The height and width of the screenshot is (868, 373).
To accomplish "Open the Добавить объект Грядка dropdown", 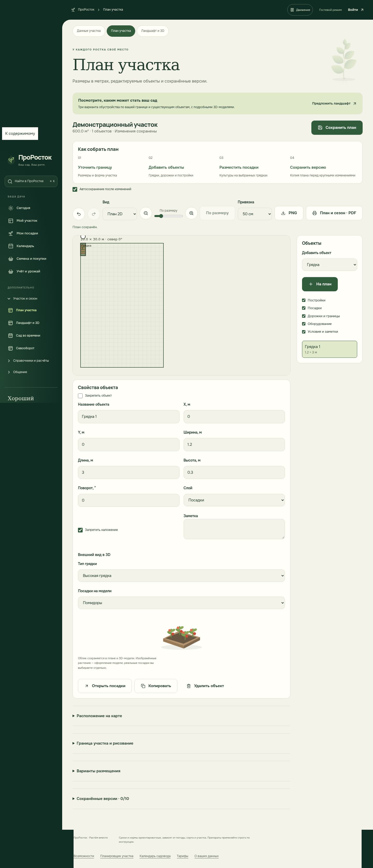I will coord(329,264).
